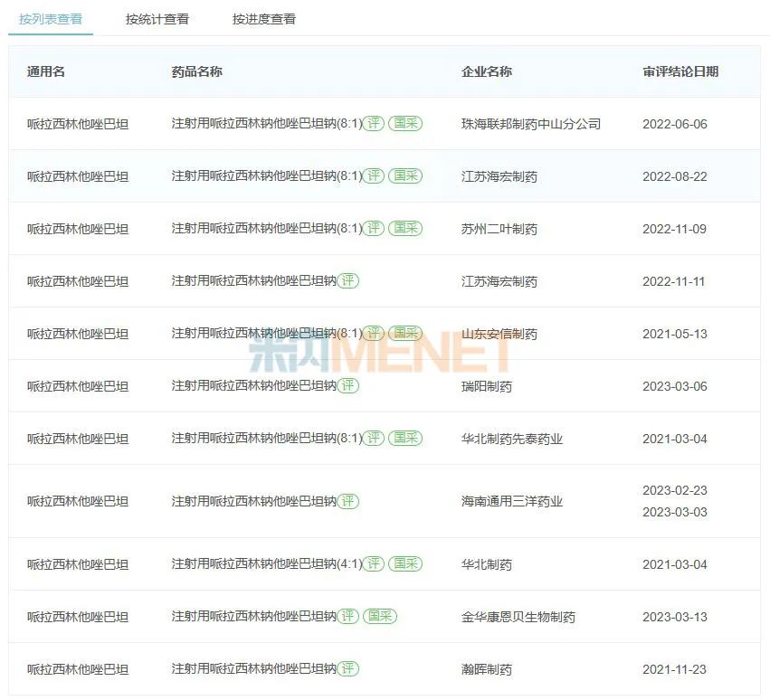This screenshot has width=770, height=700.
Task: Select company 山东安信制药
Action: [x=499, y=334]
